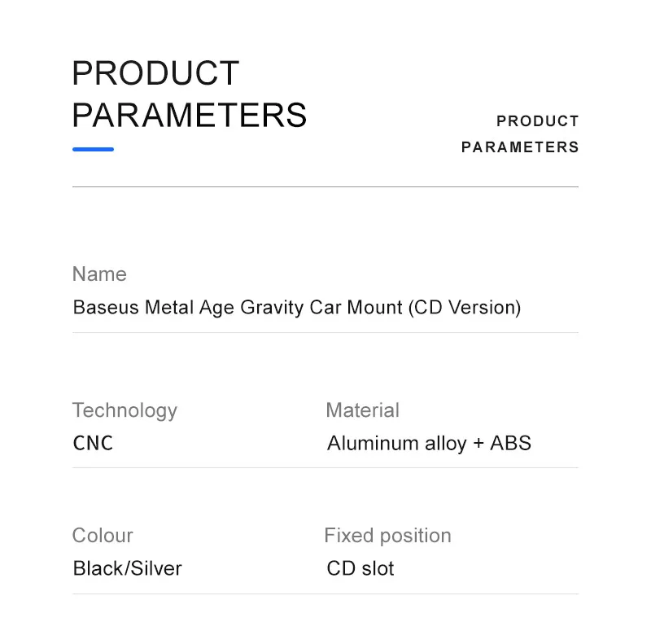Click the Name field label
This screenshot has width=651, height=644.
pyautogui.click(x=99, y=274)
